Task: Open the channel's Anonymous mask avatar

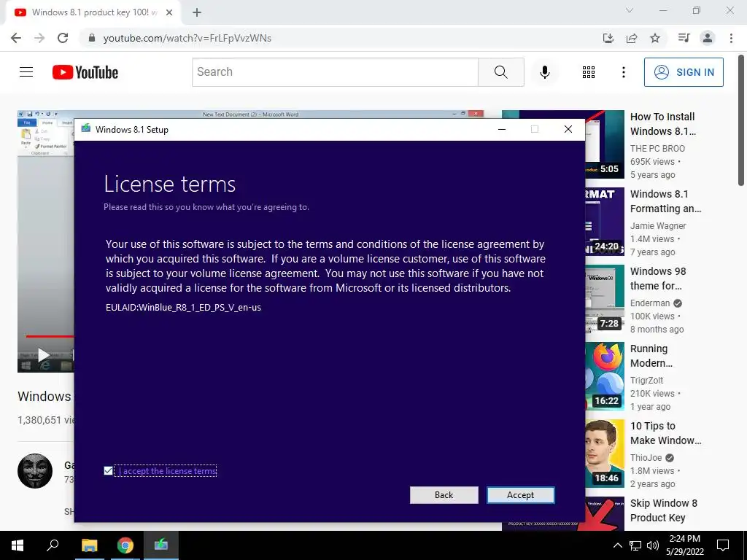Action: 35,470
